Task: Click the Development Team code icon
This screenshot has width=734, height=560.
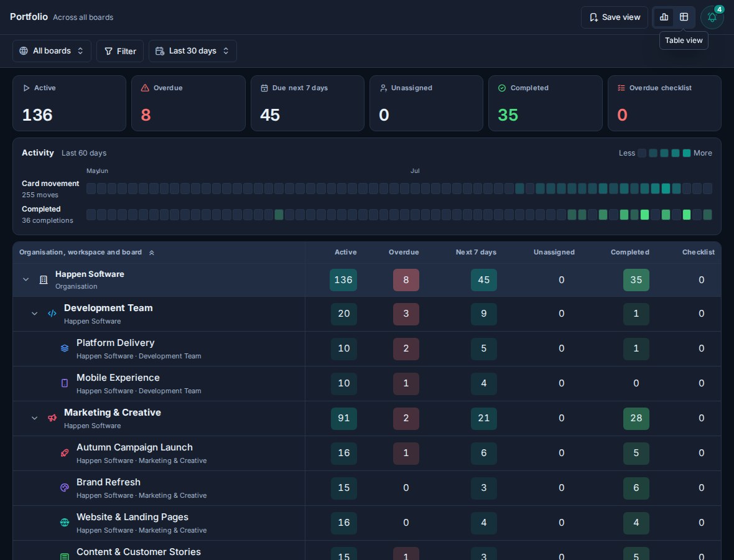Action: pos(52,313)
